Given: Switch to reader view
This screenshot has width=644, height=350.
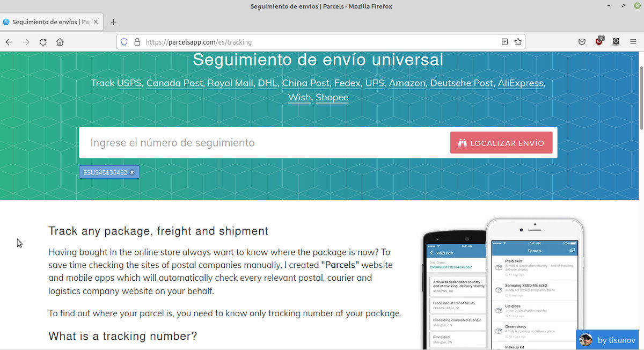Looking at the screenshot, I should 504,41.
